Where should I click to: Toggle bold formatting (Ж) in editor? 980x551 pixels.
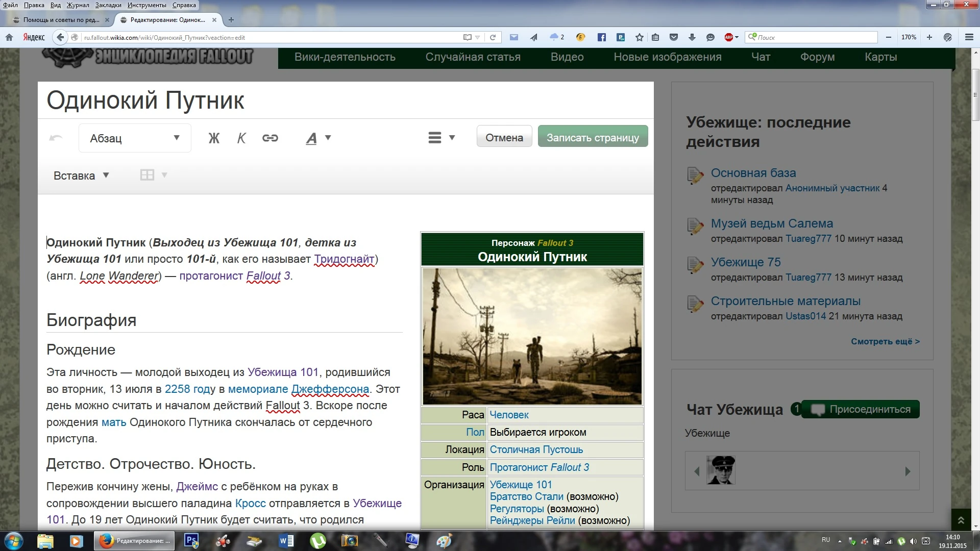coord(214,138)
